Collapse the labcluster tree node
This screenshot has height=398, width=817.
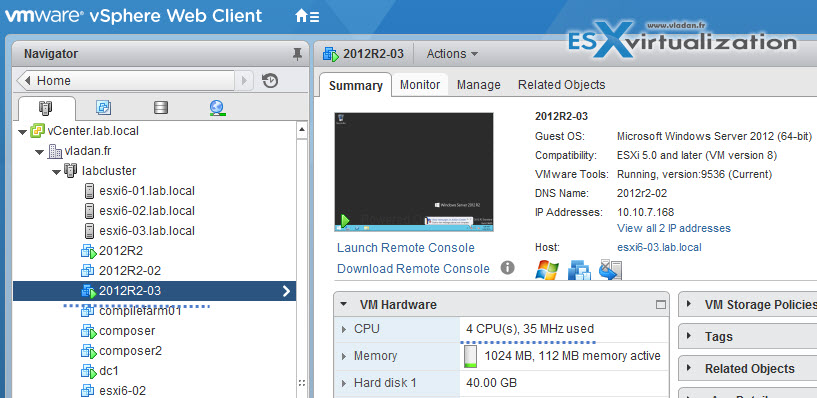56,172
